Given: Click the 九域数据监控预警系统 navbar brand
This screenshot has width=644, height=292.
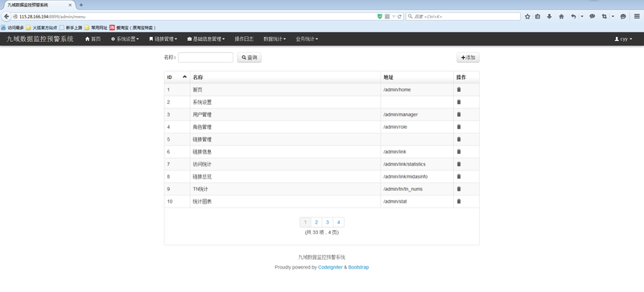Looking at the screenshot, I should pyautogui.click(x=39, y=39).
